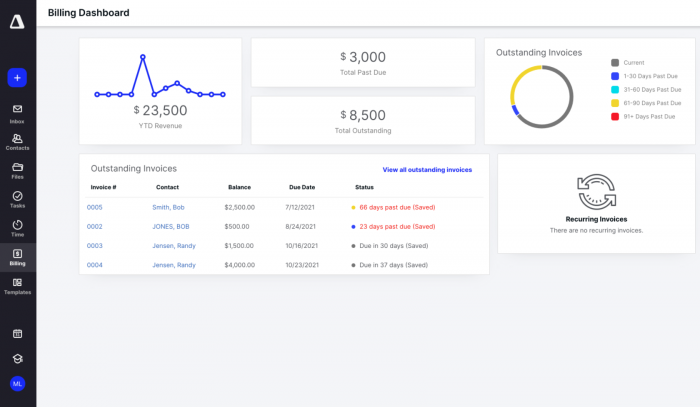Click the 61-90 Days Past Due swatch
Image resolution: width=700 pixels, height=407 pixels.
[615, 103]
